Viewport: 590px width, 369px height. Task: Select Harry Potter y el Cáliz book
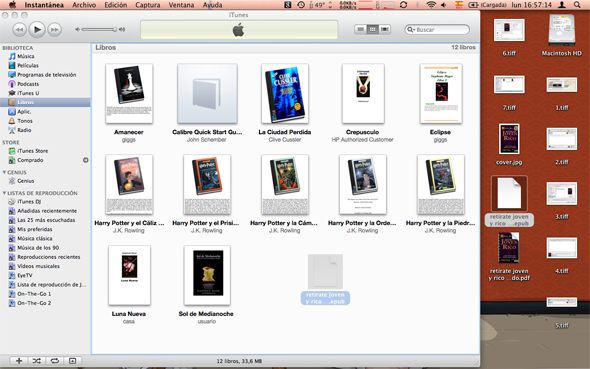coord(129,184)
